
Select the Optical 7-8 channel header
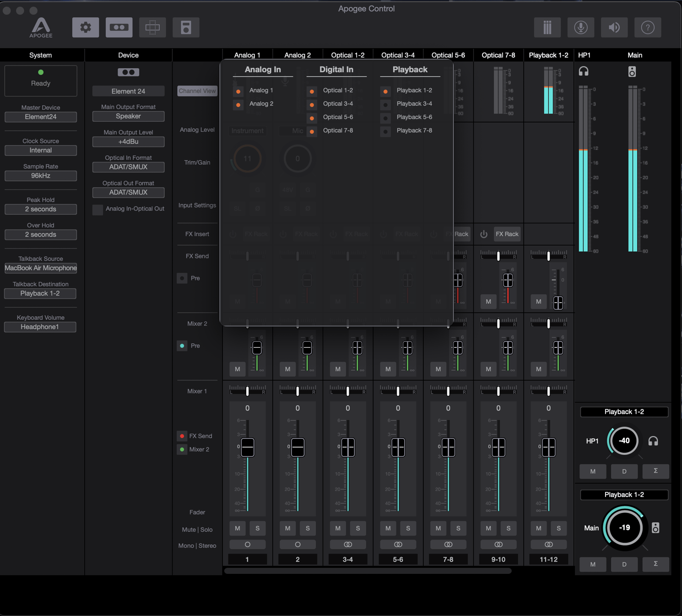point(498,55)
